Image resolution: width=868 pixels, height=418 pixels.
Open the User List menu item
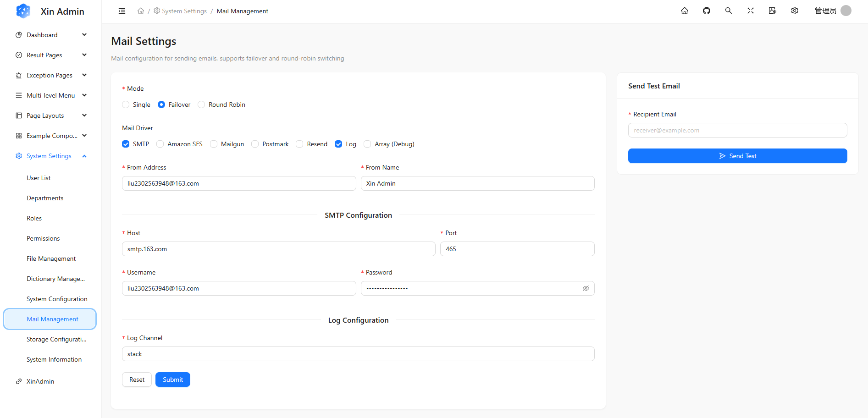point(39,178)
